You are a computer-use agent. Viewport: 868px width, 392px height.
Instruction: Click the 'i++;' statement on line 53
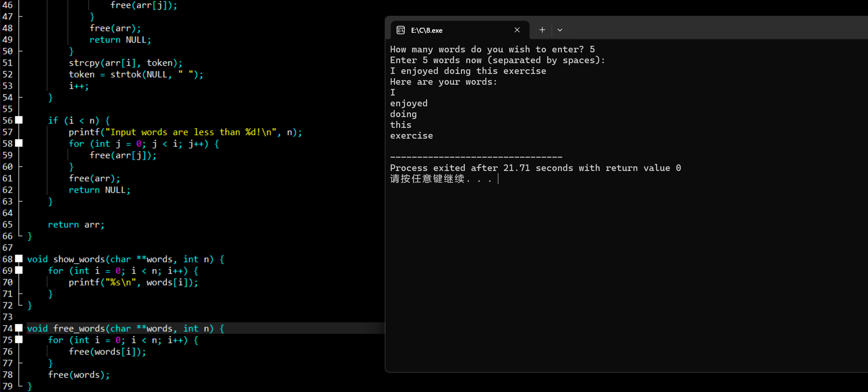pyautogui.click(x=79, y=86)
